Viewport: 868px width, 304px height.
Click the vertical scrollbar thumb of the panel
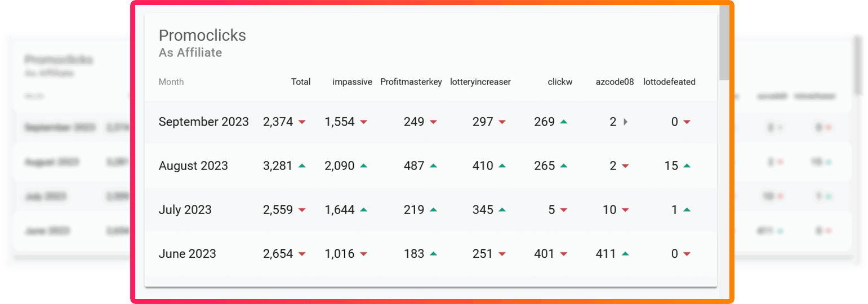[x=724, y=42]
